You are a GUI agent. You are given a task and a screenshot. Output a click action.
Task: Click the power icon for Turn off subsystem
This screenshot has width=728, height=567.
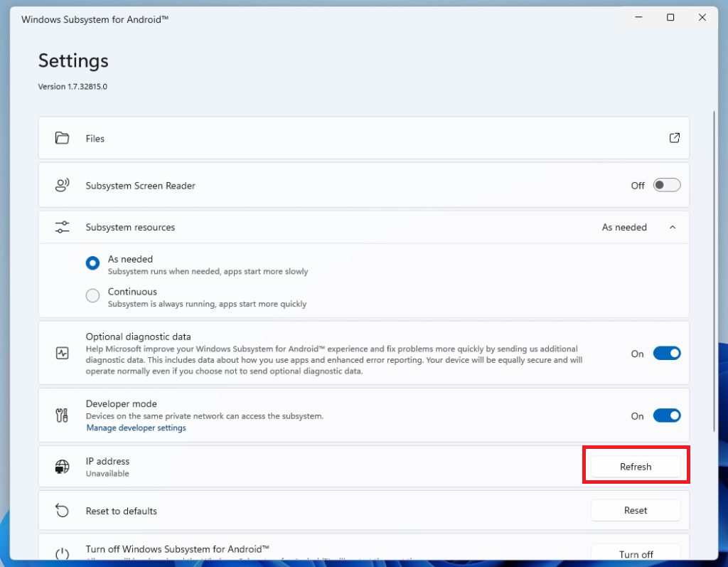pos(62,553)
